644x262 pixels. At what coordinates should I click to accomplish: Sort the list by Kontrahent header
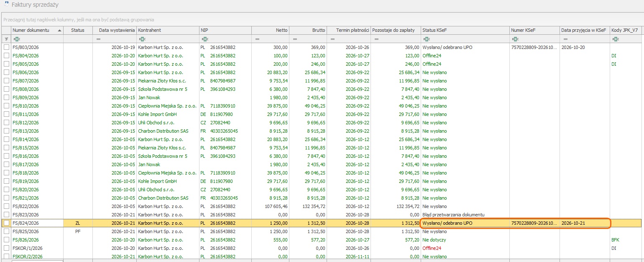(x=168, y=30)
